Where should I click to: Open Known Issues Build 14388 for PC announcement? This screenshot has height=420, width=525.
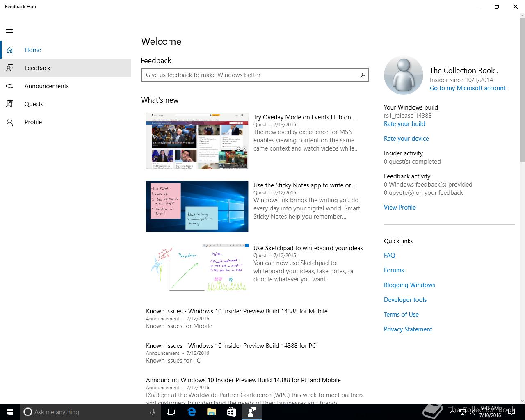[231, 346]
